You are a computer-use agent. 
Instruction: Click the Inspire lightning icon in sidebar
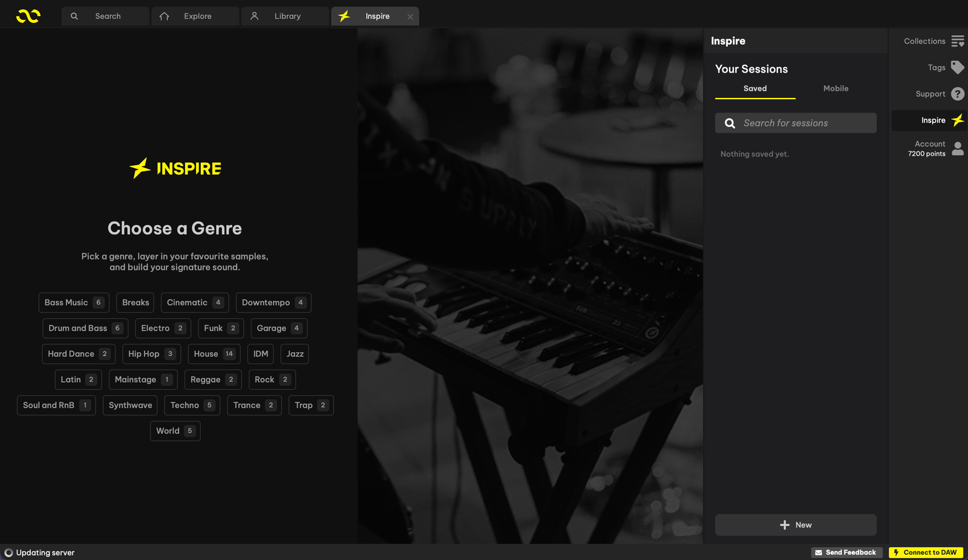(x=958, y=120)
